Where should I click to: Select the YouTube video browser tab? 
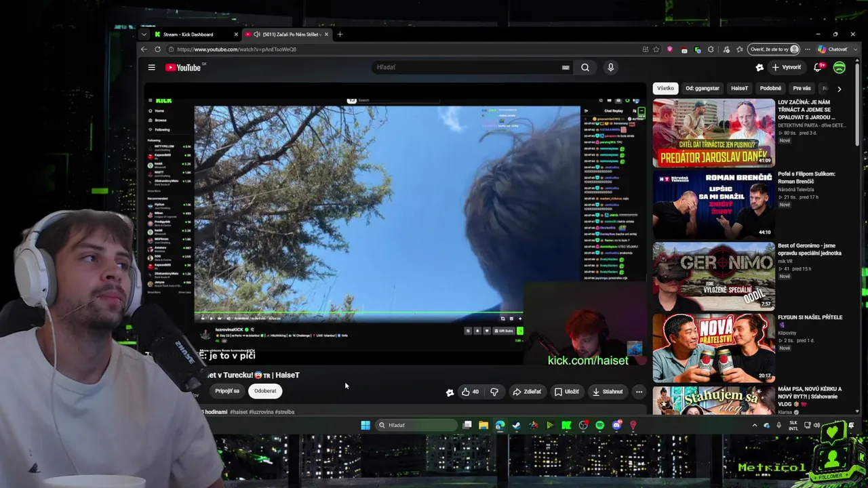point(287,35)
